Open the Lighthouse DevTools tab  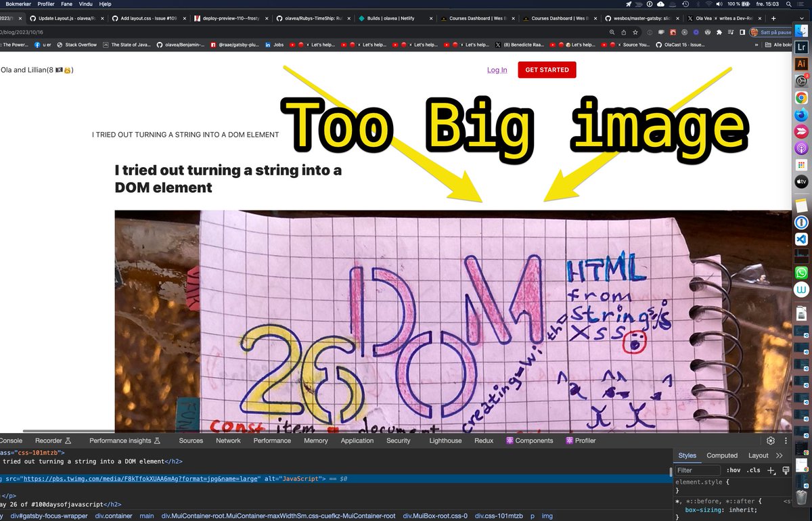[x=445, y=440]
